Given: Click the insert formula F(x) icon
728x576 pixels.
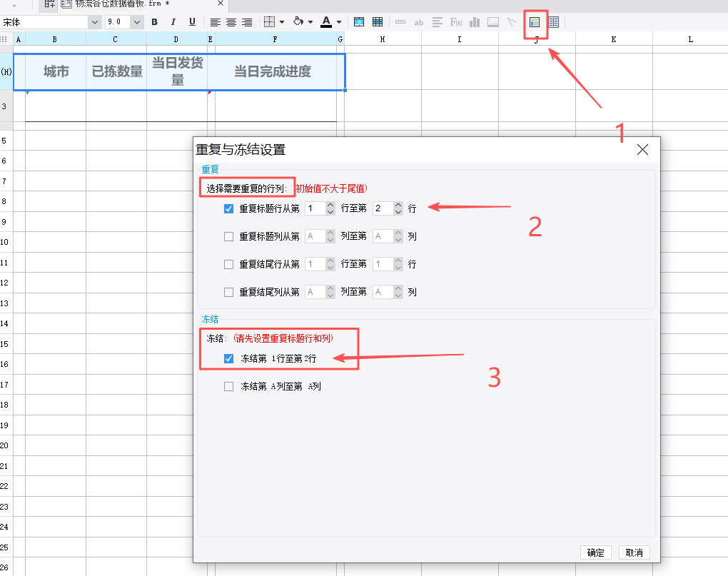Looking at the screenshot, I should click(456, 22).
